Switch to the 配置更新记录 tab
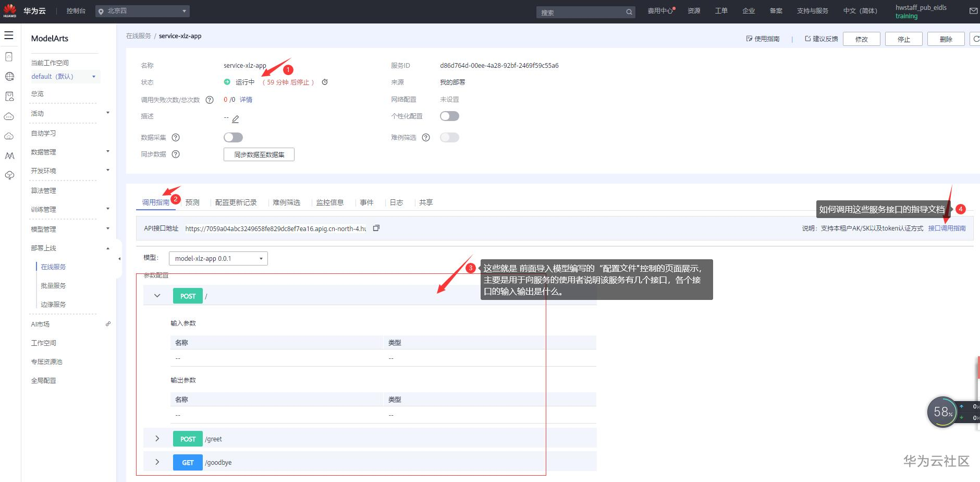This screenshot has height=482, width=980. 236,202
